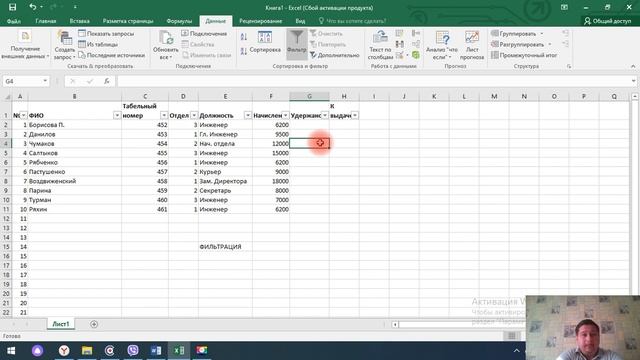Open the ФИО column filter dropdown
Image resolution: width=640 pixels, height=360 pixels.
click(117, 116)
